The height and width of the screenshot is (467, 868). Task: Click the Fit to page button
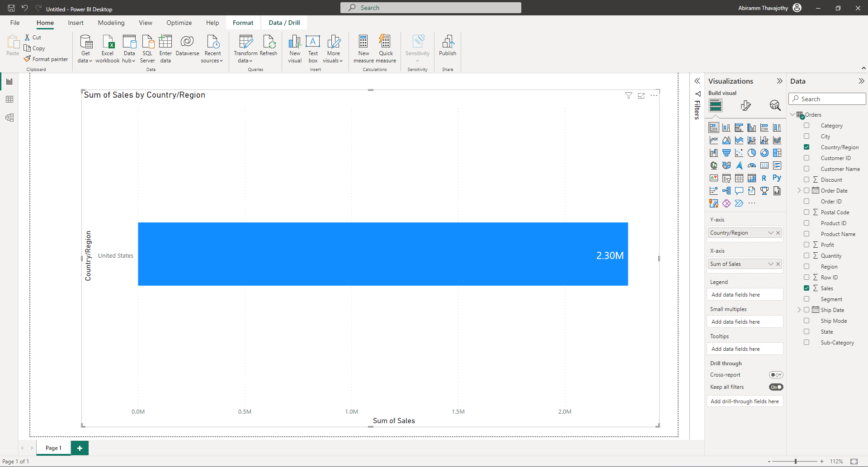(854, 462)
